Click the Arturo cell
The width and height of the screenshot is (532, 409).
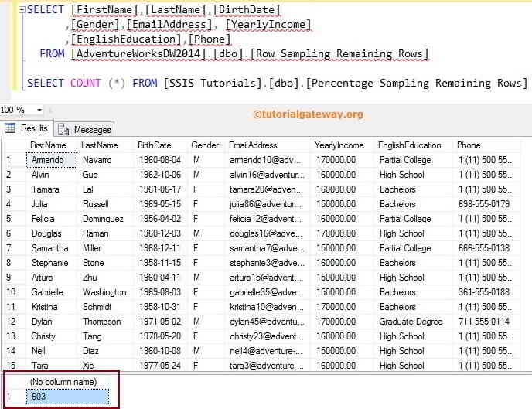tap(52, 278)
